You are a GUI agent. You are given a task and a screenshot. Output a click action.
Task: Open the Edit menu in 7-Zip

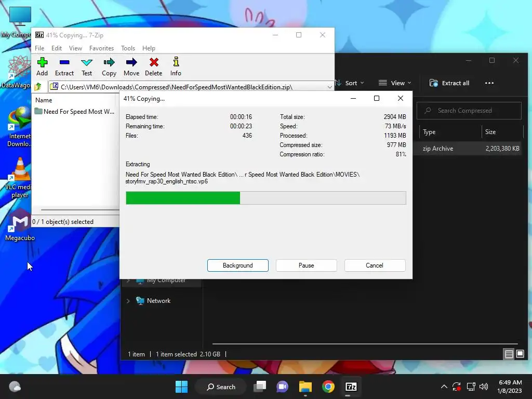tap(56, 48)
